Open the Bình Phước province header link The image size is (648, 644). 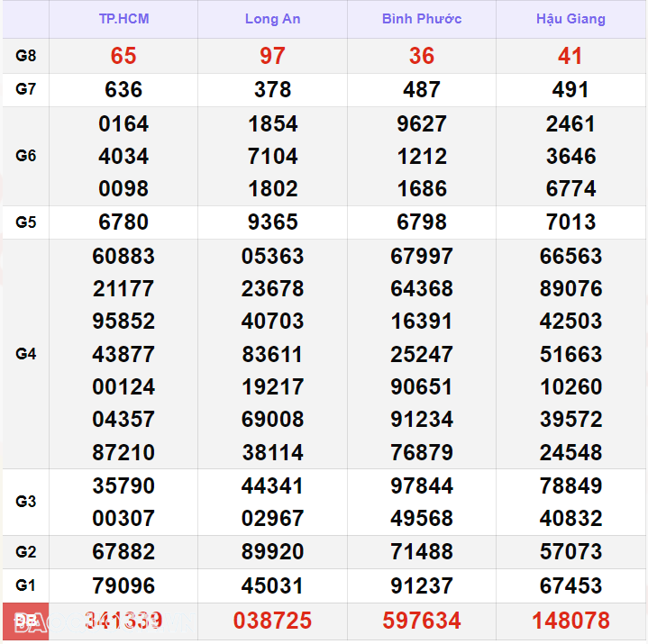click(x=421, y=19)
